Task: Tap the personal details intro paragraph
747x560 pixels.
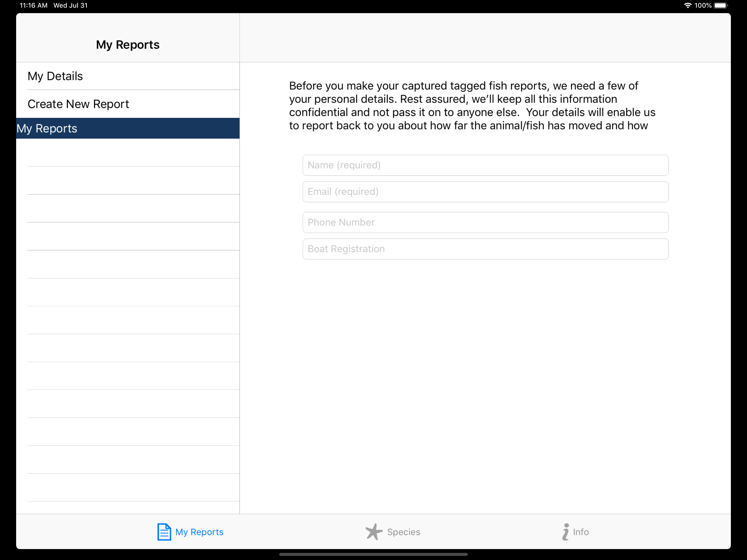Action: pos(472,105)
